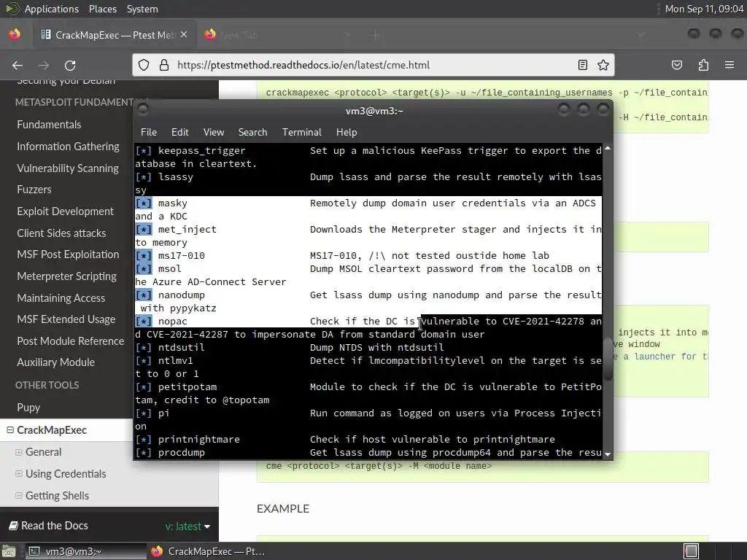Open the Fuzzers sidebar link
Screen dimensions: 747x560
pos(34,190)
